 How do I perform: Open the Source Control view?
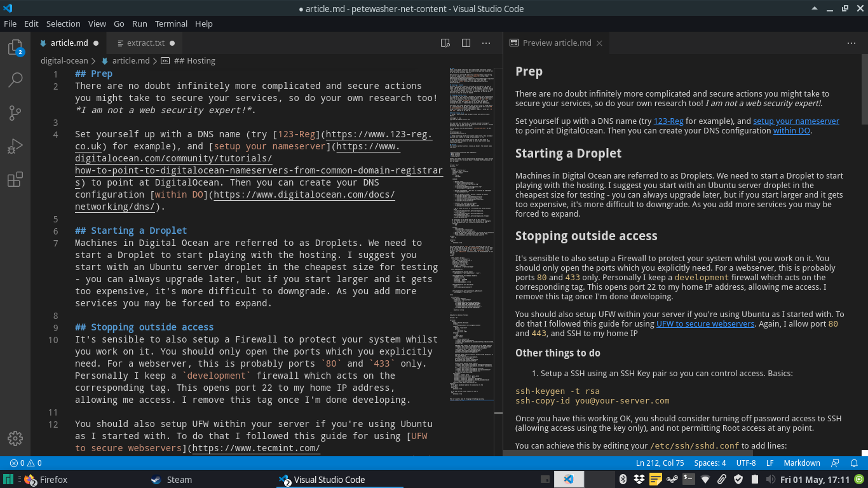click(15, 113)
